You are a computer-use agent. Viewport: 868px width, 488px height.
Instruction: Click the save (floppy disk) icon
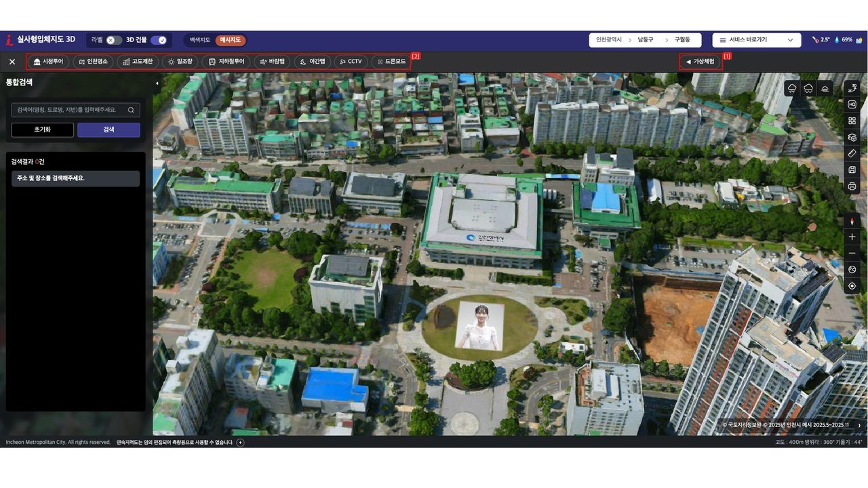point(852,169)
